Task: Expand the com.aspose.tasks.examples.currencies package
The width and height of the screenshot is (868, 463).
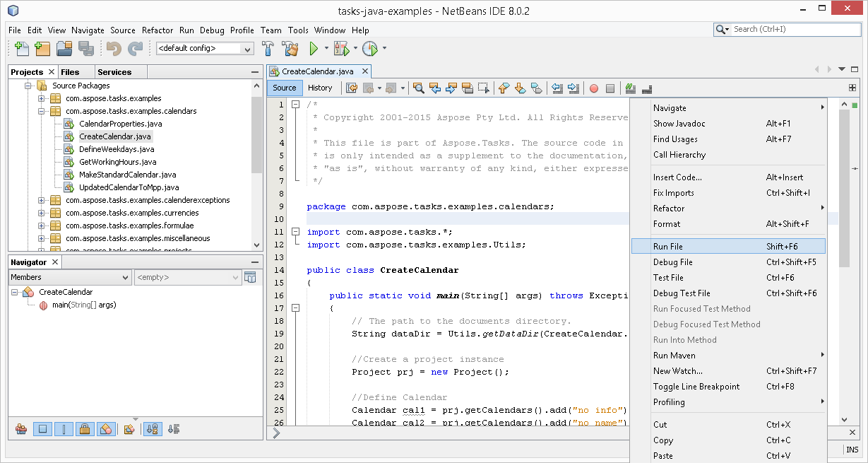Action: point(41,213)
